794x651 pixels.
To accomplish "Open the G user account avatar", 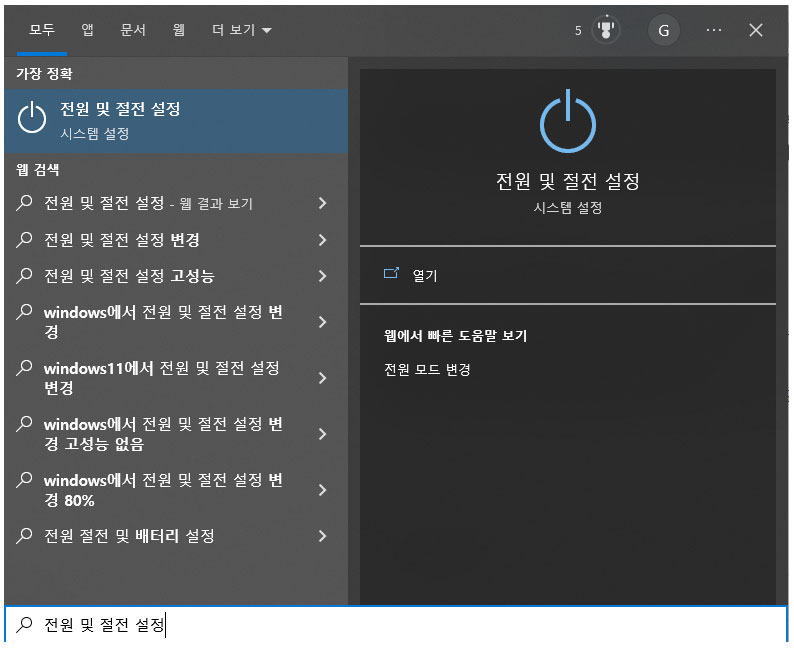I will pos(662,30).
